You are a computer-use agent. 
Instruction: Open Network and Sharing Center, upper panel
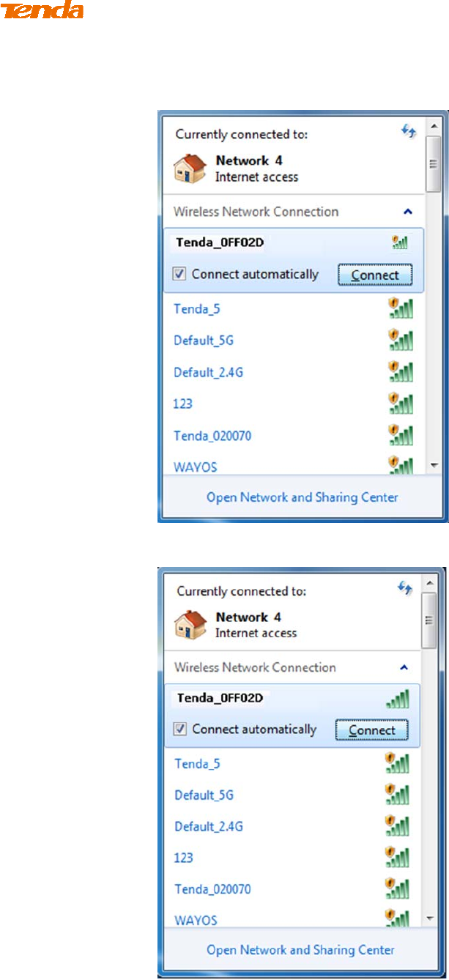click(302, 497)
